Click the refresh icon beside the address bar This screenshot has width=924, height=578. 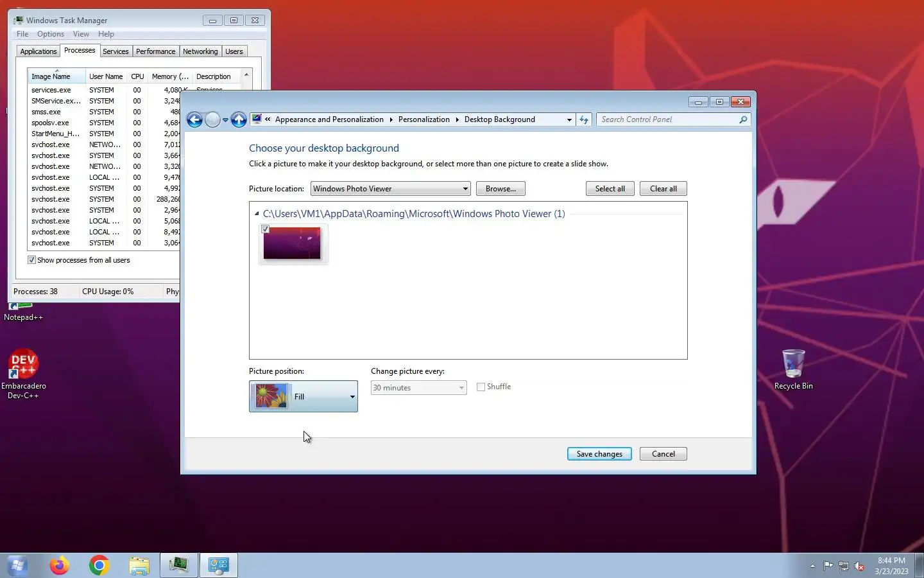584,119
